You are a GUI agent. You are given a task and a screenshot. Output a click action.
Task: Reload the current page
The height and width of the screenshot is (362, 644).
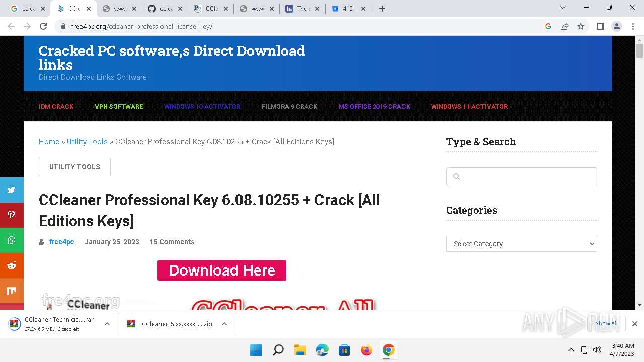coord(43,26)
